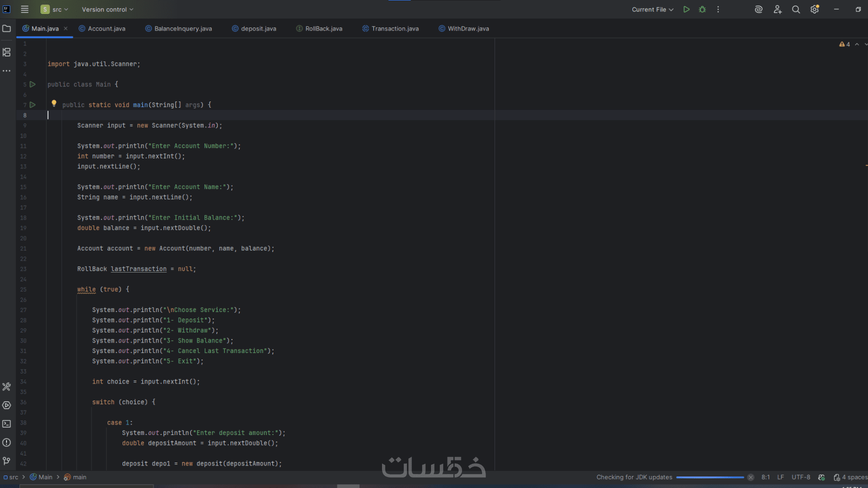Cancel the JDK updates check

pyautogui.click(x=750, y=477)
